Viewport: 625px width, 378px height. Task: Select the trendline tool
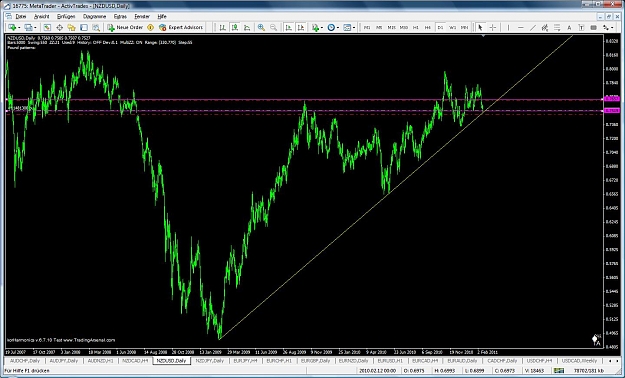point(533,28)
